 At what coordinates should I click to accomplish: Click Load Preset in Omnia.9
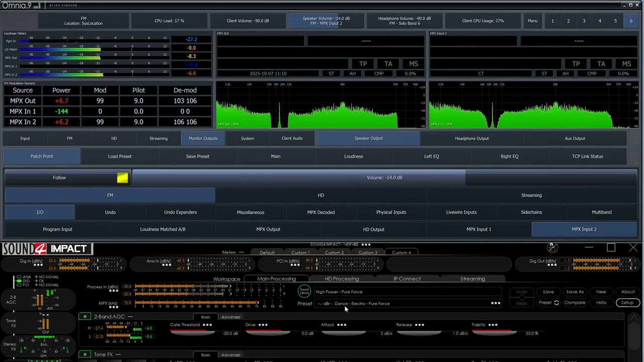120,156
